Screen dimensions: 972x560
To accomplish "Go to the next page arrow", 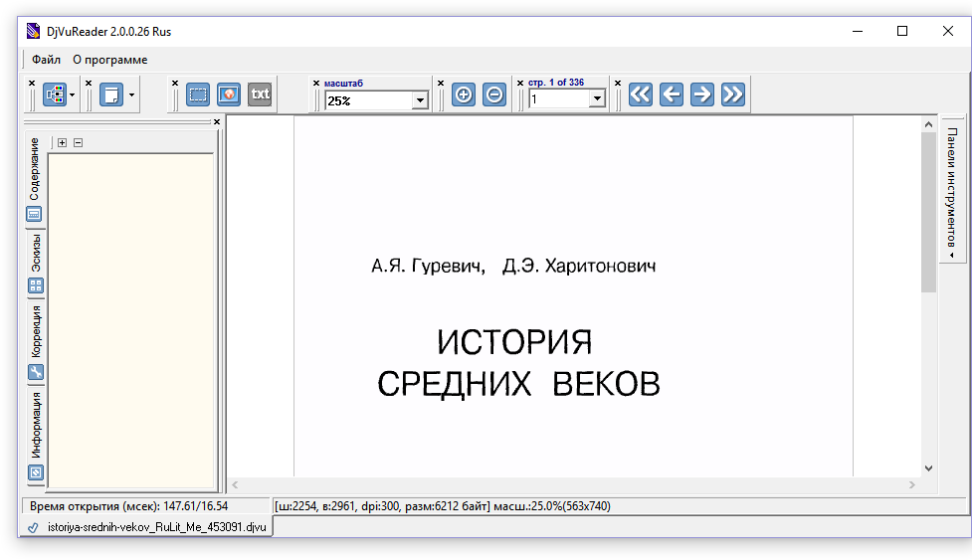I will (x=702, y=94).
